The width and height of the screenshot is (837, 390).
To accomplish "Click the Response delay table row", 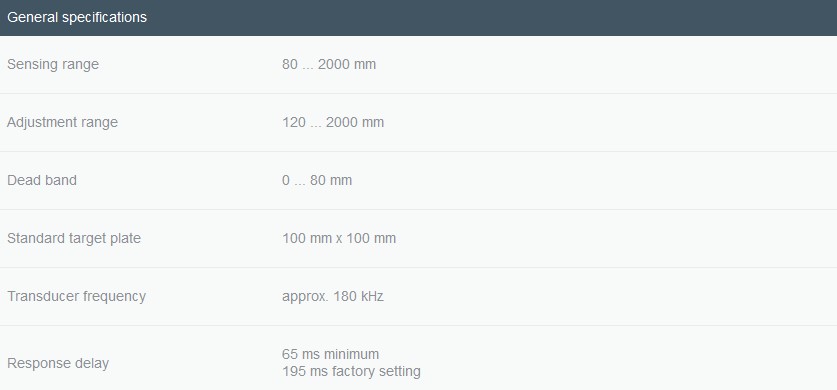I will [418, 358].
